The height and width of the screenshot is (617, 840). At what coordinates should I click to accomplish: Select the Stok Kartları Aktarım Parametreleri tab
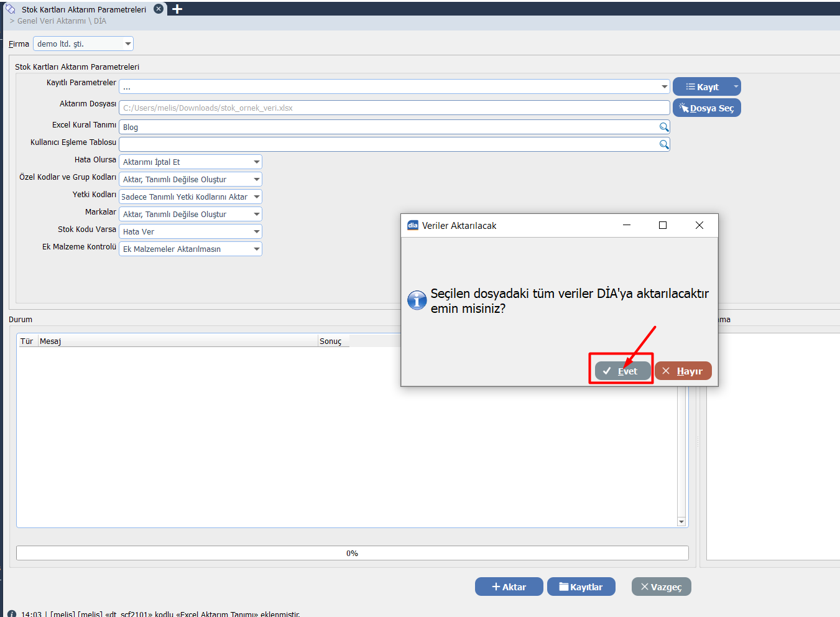[83, 9]
